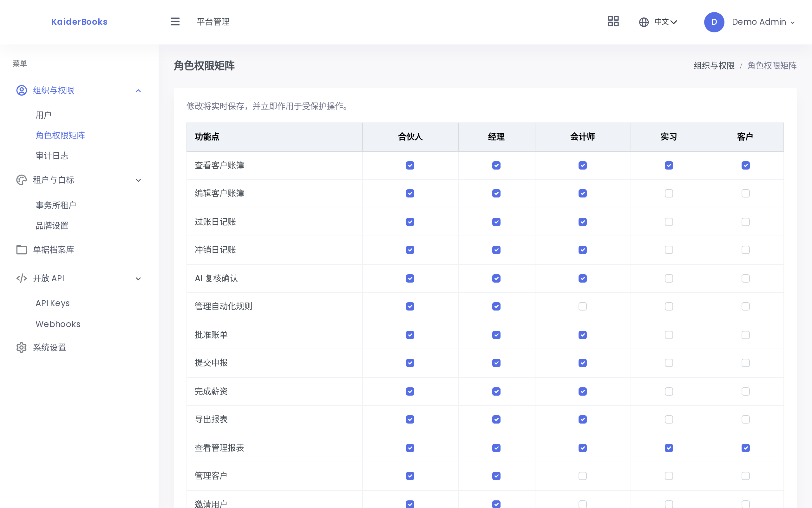Click the 单据档案库 folder icon
The width and height of the screenshot is (812, 508).
(x=22, y=250)
